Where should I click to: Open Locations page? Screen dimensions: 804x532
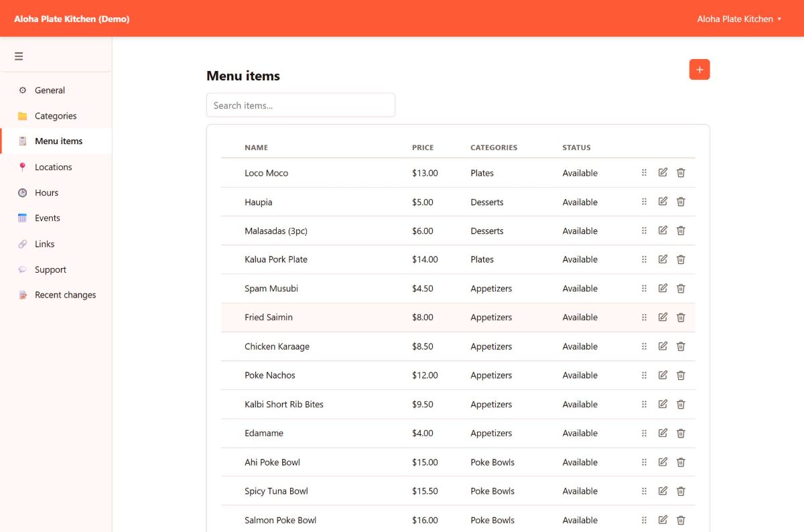tap(56, 167)
